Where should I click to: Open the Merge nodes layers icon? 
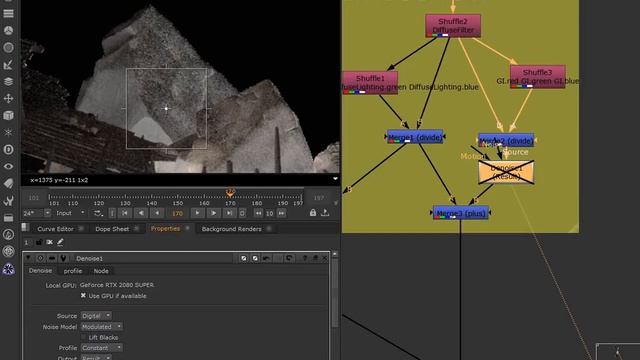click(8, 82)
